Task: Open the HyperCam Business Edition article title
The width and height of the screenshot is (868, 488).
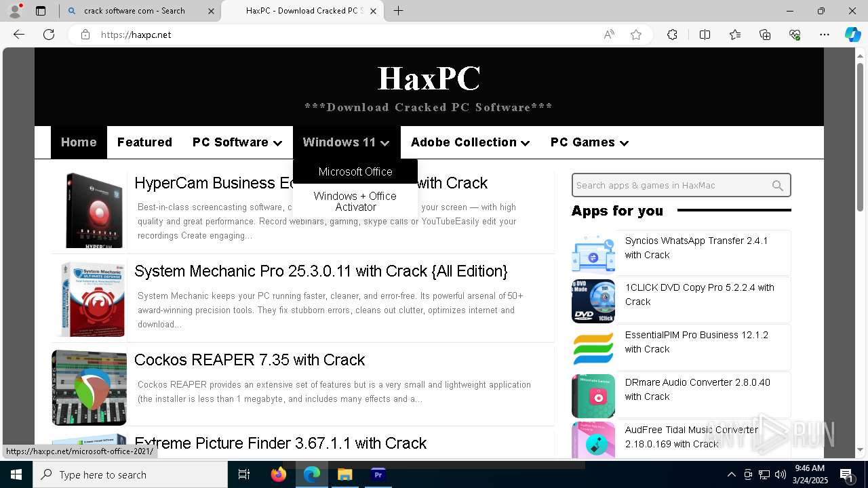Action: (311, 183)
